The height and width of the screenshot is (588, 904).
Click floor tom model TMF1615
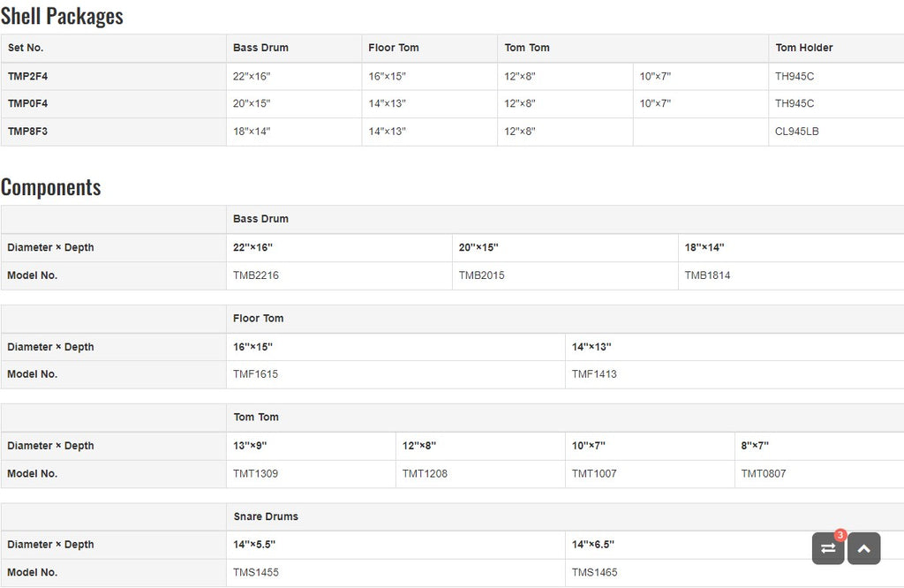click(x=255, y=374)
